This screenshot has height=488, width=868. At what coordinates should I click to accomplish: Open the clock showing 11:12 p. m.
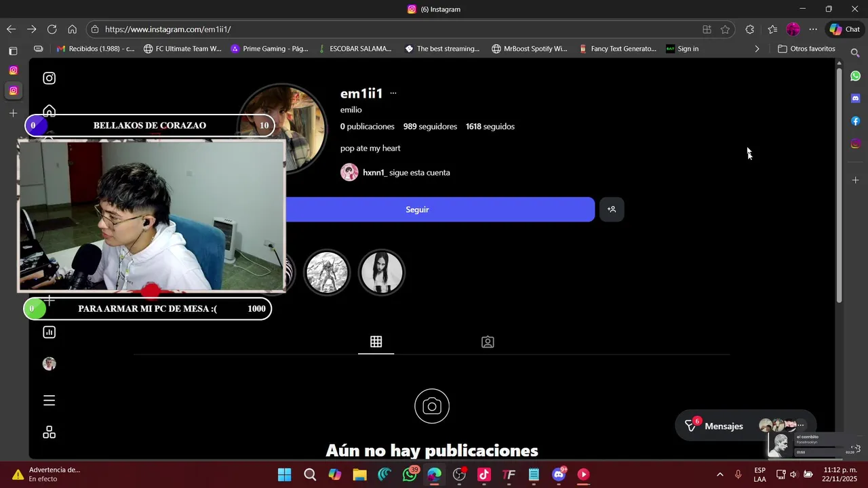(840, 474)
